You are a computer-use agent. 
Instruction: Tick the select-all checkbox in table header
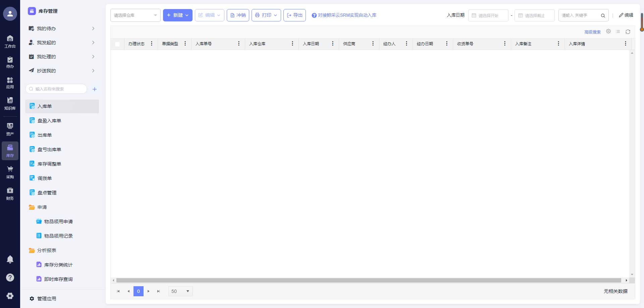click(117, 44)
